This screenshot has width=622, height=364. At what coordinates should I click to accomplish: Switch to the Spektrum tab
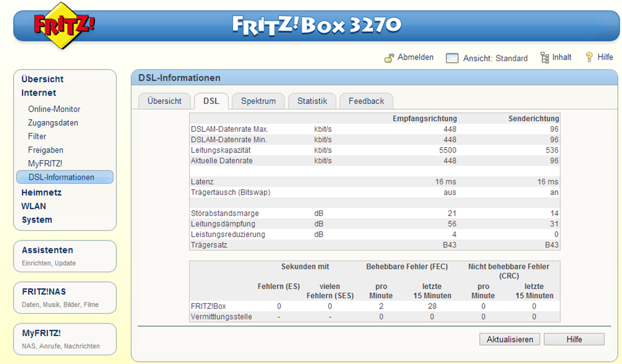pos(258,101)
